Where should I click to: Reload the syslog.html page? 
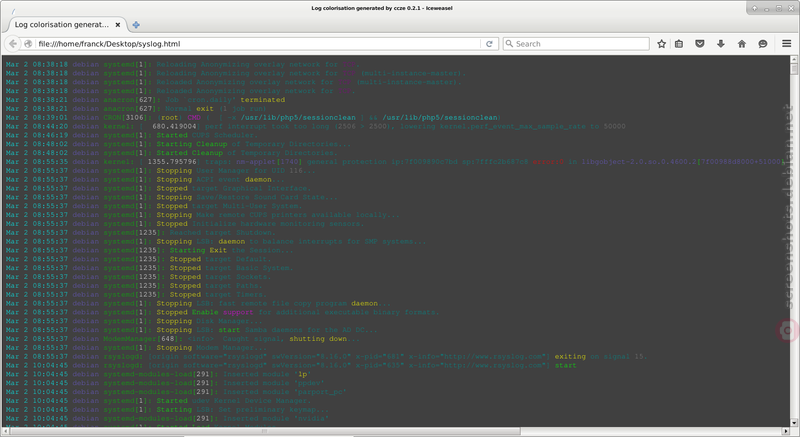click(489, 44)
